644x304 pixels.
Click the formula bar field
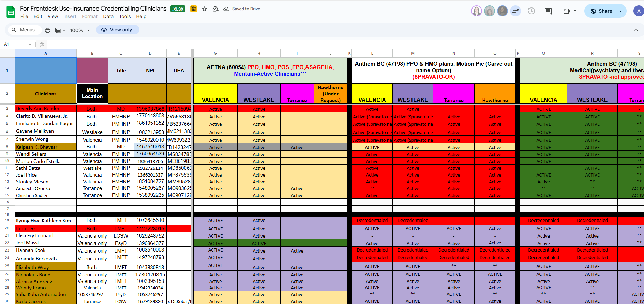[344, 44]
